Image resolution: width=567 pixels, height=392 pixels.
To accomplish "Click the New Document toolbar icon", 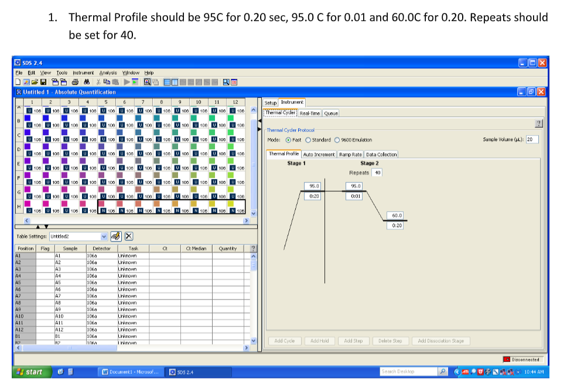I will tap(18, 82).
